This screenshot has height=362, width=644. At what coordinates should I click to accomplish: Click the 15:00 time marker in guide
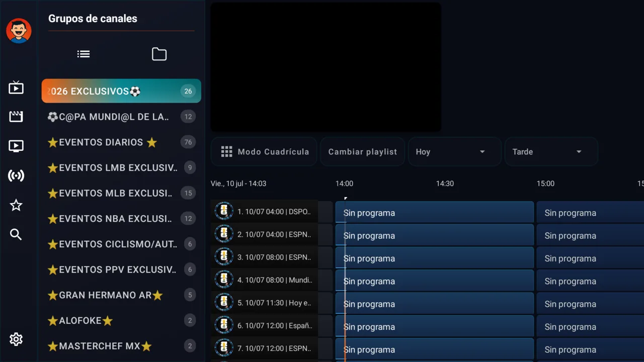[545, 184]
